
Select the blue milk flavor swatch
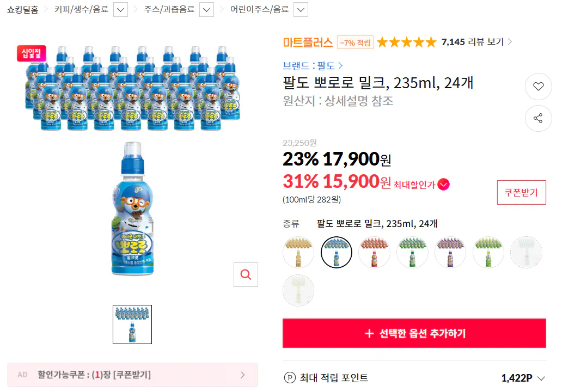[x=336, y=252]
